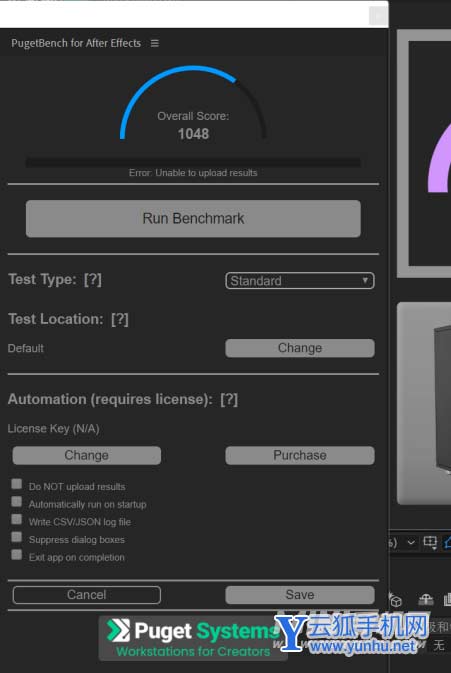Enable Do NOT upload results checkbox
The width and height of the screenshot is (451, 673).
(17, 484)
